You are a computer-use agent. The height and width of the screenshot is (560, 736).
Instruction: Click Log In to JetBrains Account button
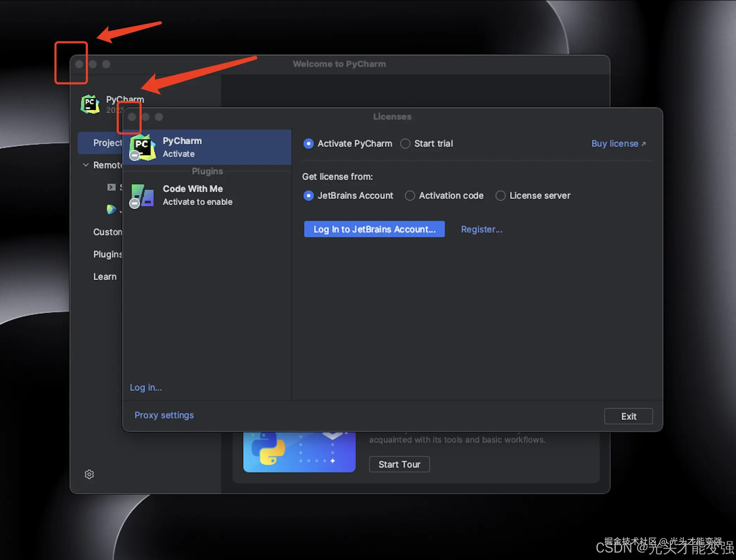click(374, 229)
